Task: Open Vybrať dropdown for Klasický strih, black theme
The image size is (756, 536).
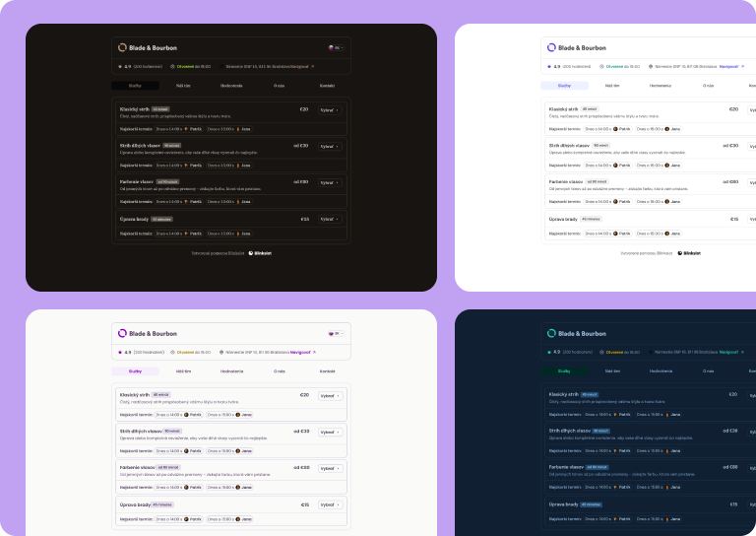Action: (329, 109)
